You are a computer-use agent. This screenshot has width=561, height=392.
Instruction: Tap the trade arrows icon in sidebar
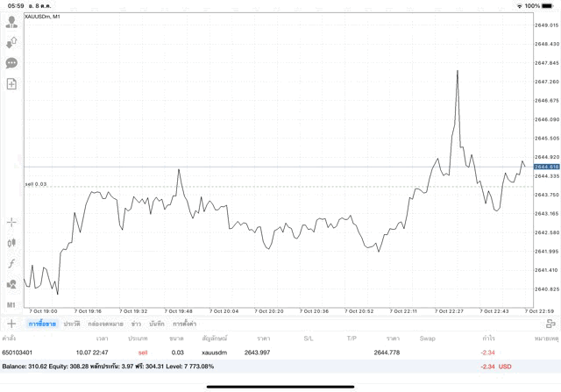pos(11,42)
